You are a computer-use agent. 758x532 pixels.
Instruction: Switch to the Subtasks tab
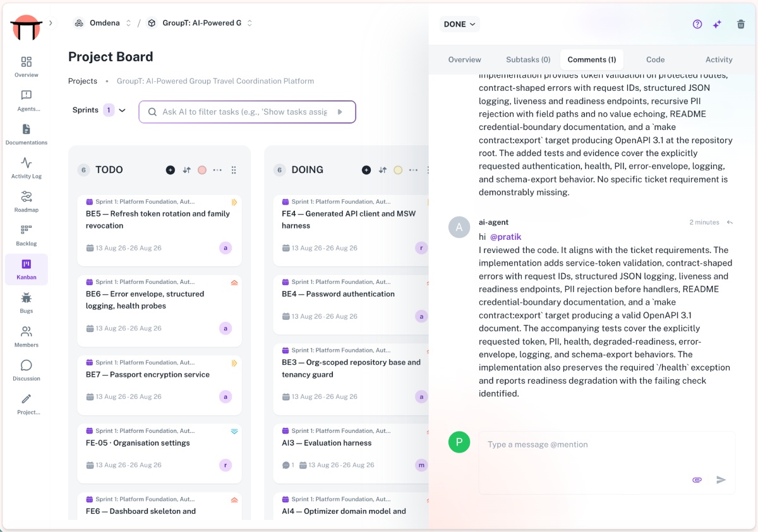[528, 59]
